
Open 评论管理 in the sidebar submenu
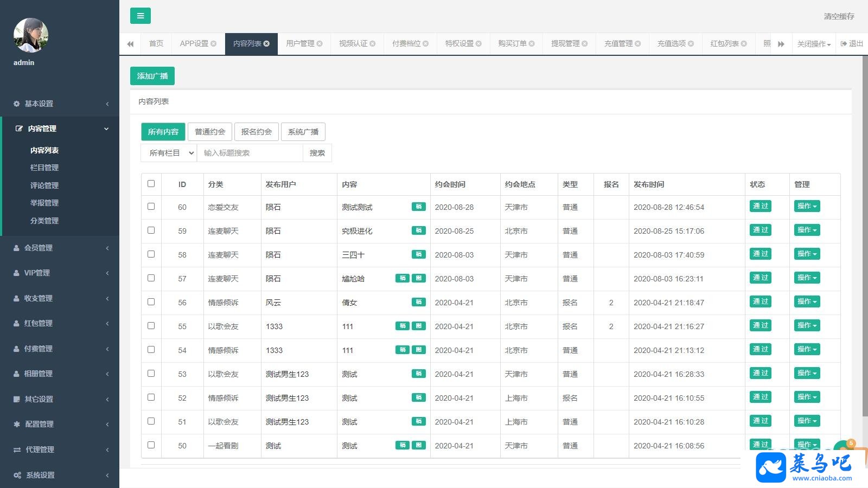pos(44,185)
